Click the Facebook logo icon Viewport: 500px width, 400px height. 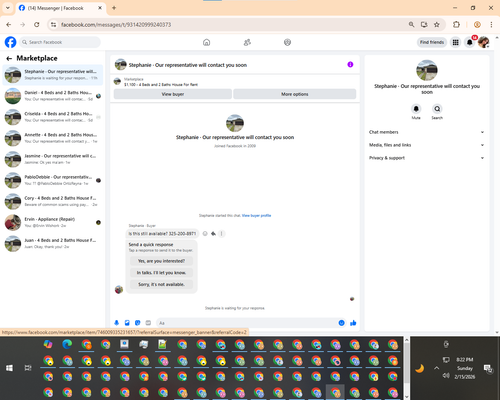click(10, 42)
